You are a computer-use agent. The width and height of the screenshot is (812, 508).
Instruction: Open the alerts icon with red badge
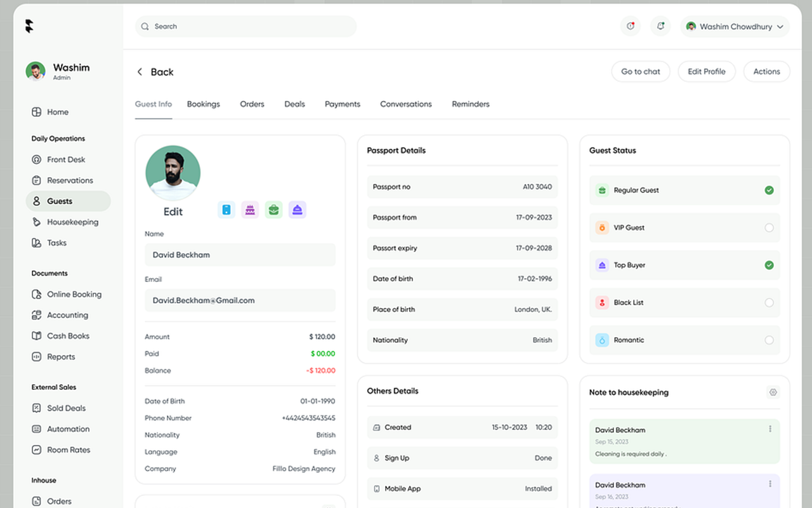630,26
